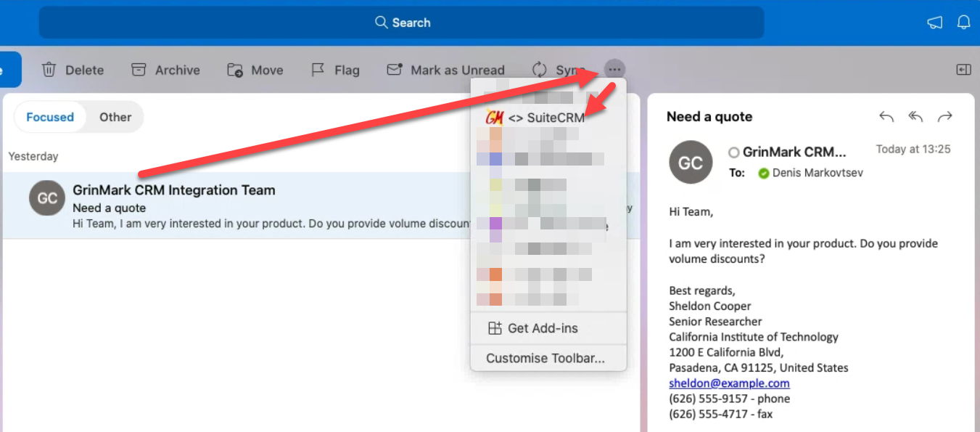Click sender name GrinMark CRM... in reading pane
Screen dimensions: 980x432
pyautogui.click(x=794, y=152)
